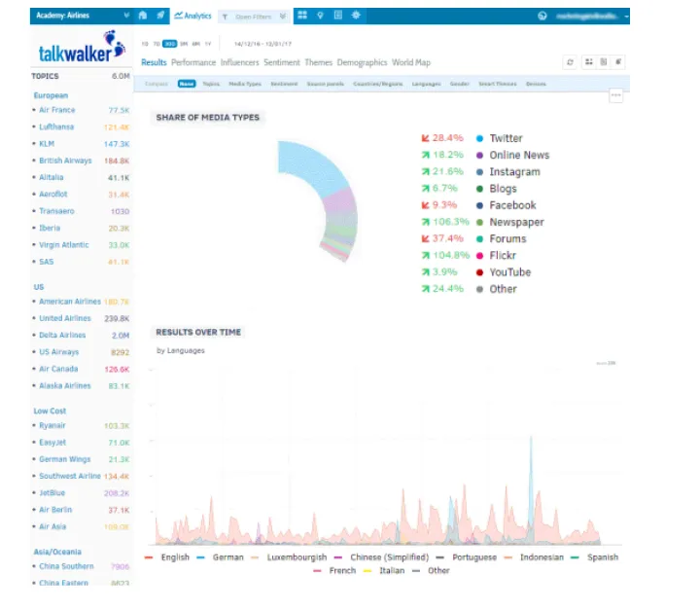Open the date range 14/12/16 - 12/01/17 picker
Image resolution: width=700 pixels, height=611 pixels.
pos(262,44)
